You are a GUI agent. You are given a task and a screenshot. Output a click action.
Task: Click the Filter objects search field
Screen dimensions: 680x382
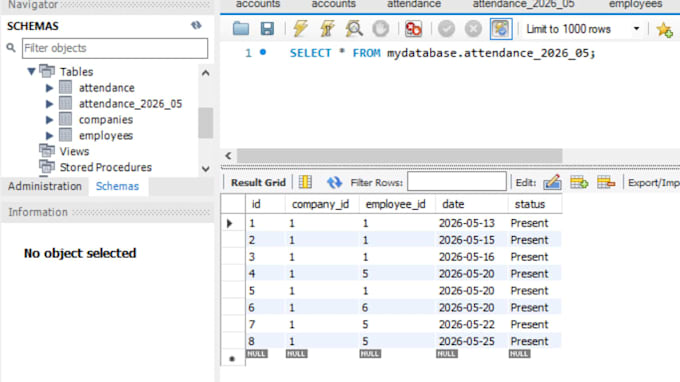pyautogui.click(x=115, y=48)
